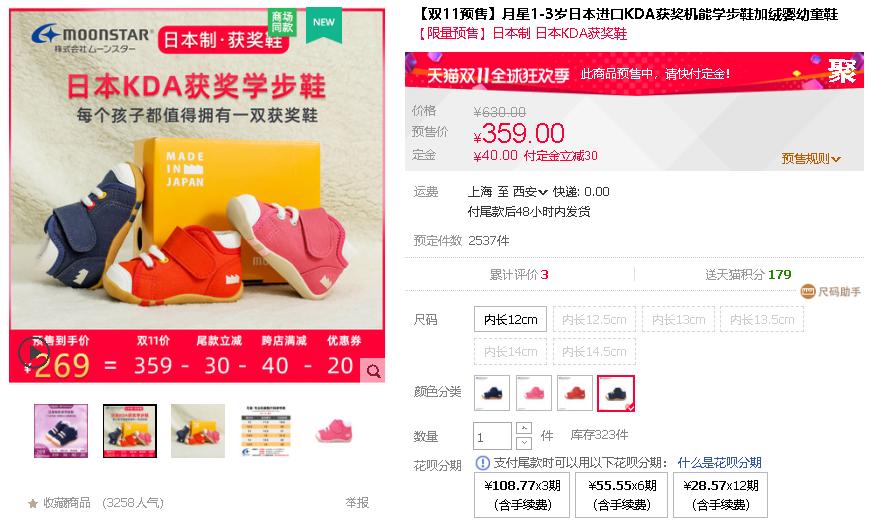The width and height of the screenshot is (880, 528).
Task: Select 12期 installment option ¥28.57
Action: [720, 495]
